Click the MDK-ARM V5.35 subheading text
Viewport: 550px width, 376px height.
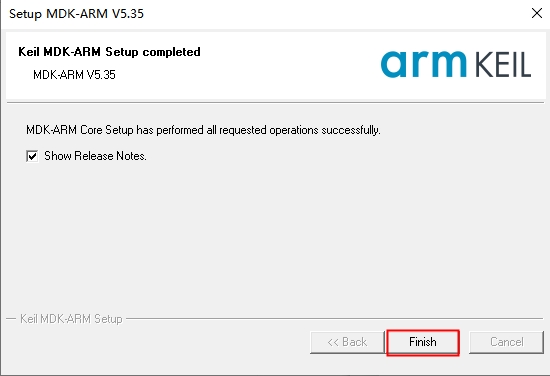pos(74,75)
